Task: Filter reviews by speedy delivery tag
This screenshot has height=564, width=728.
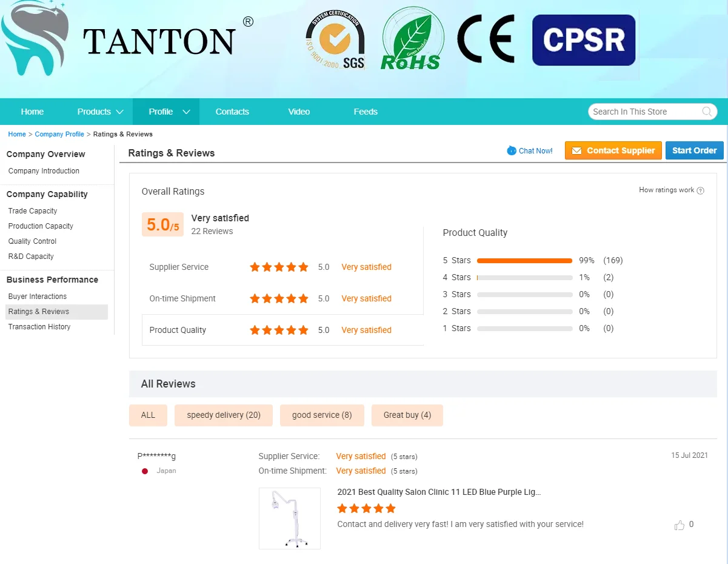Action: tap(223, 415)
